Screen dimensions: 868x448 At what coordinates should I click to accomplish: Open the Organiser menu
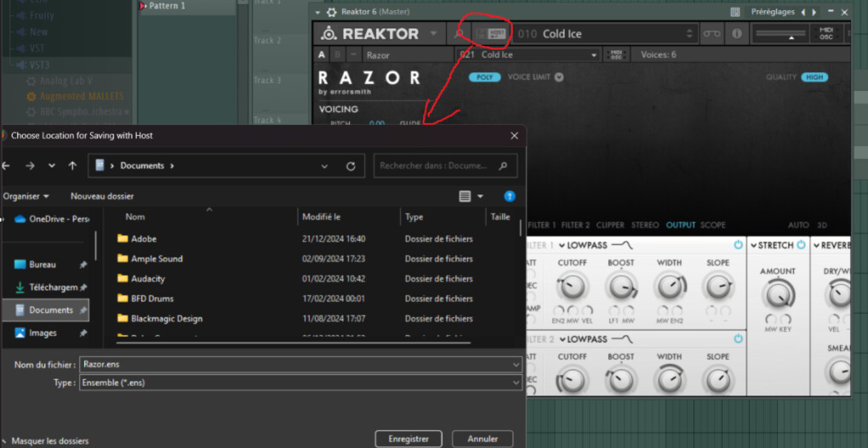point(26,196)
